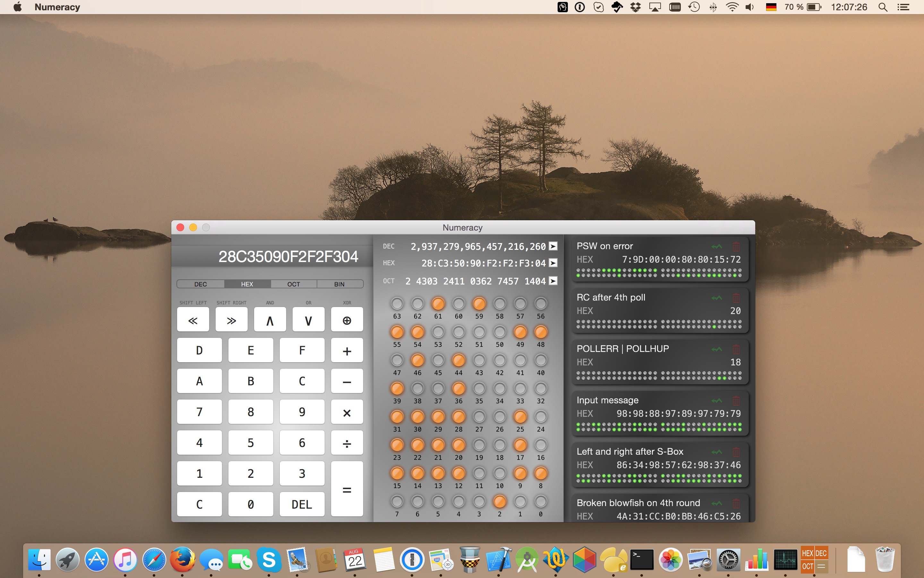
Task: Click the green recall icon on PSW on error
Action: pyautogui.click(x=717, y=247)
